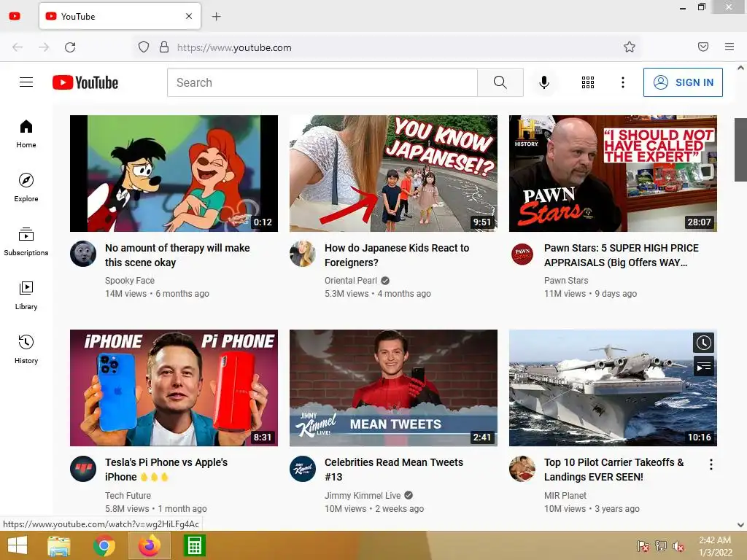Click the tracking protection shield icon
Image resolution: width=747 pixels, height=560 pixels.
click(x=144, y=47)
